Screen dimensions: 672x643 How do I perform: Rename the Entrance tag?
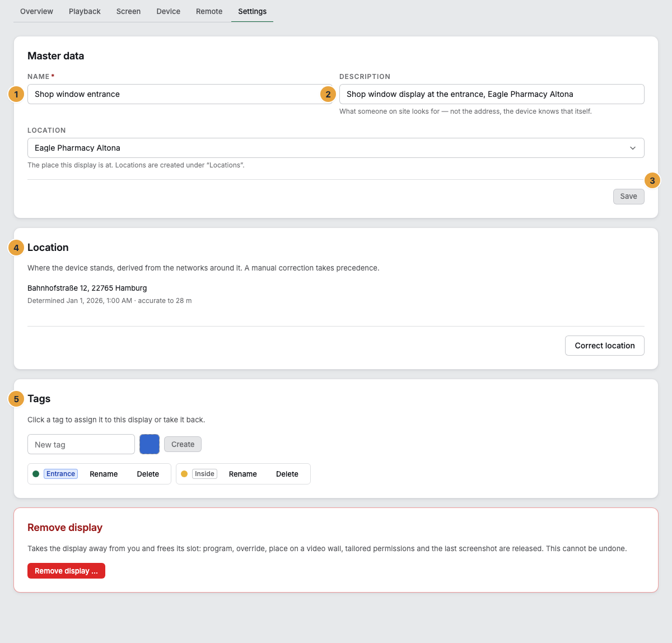(x=104, y=474)
